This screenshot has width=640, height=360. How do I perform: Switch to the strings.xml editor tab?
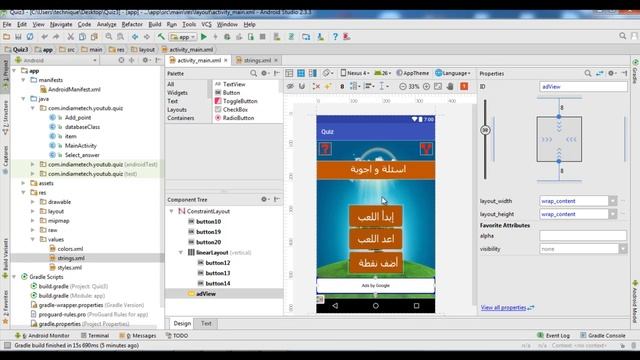pyautogui.click(x=257, y=60)
